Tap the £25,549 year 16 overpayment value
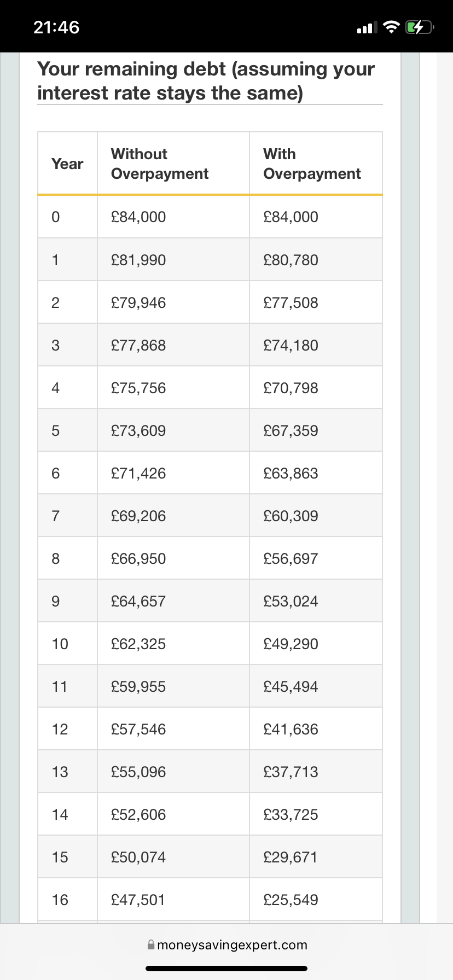453x980 pixels. click(x=291, y=900)
